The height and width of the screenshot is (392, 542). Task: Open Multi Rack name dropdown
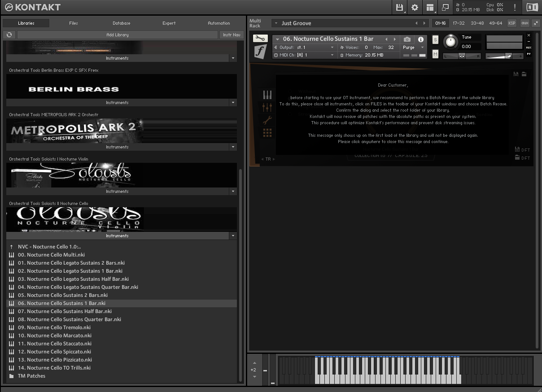276,23
